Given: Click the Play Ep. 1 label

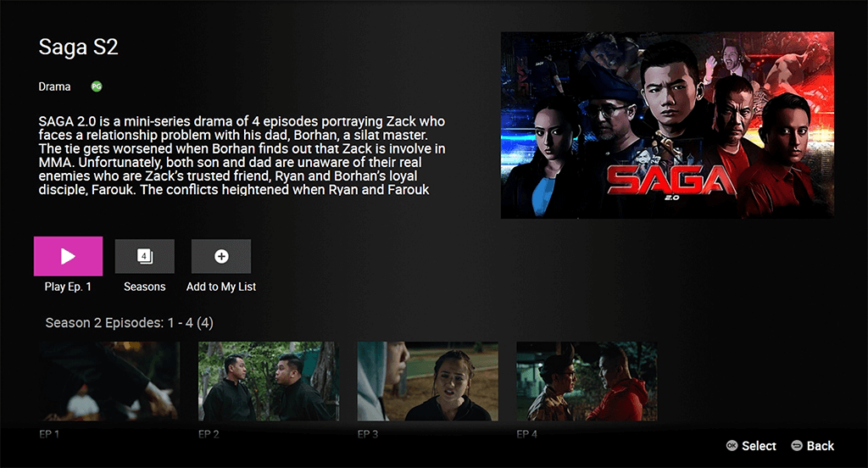Looking at the screenshot, I should [x=68, y=287].
